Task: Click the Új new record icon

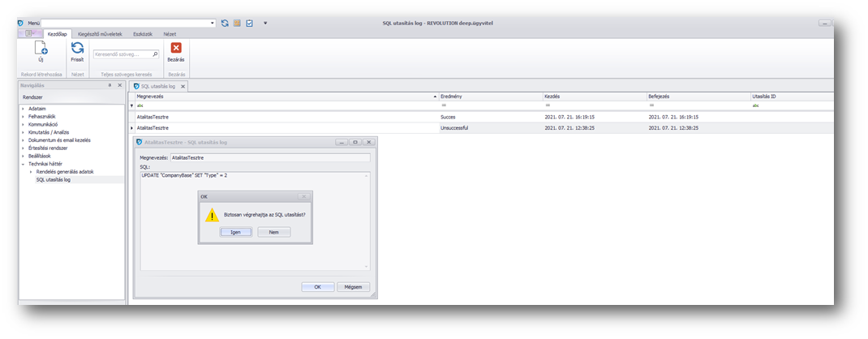Action: point(41,49)
